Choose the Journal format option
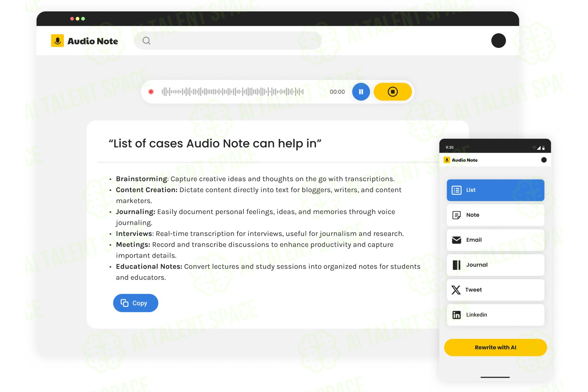 (495, 265)
